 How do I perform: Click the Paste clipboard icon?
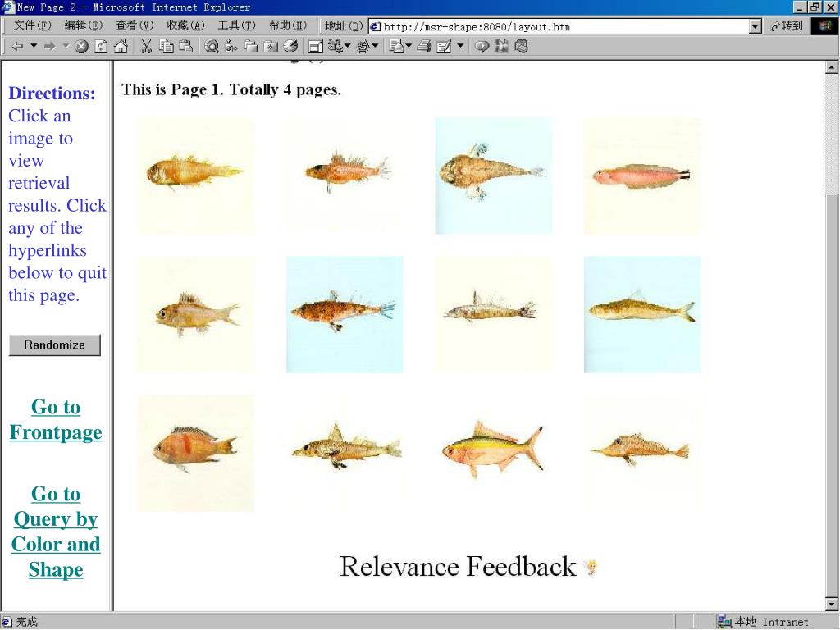coord(185,47)
